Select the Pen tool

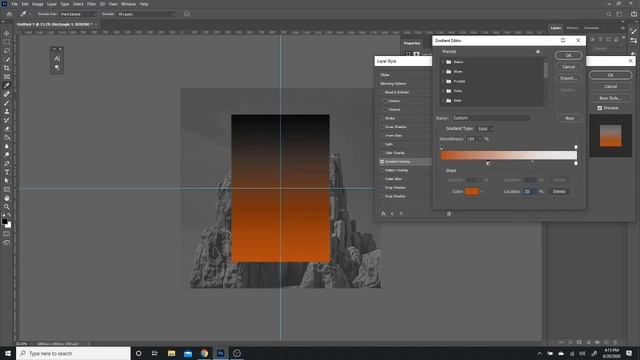tap(7, 163)
